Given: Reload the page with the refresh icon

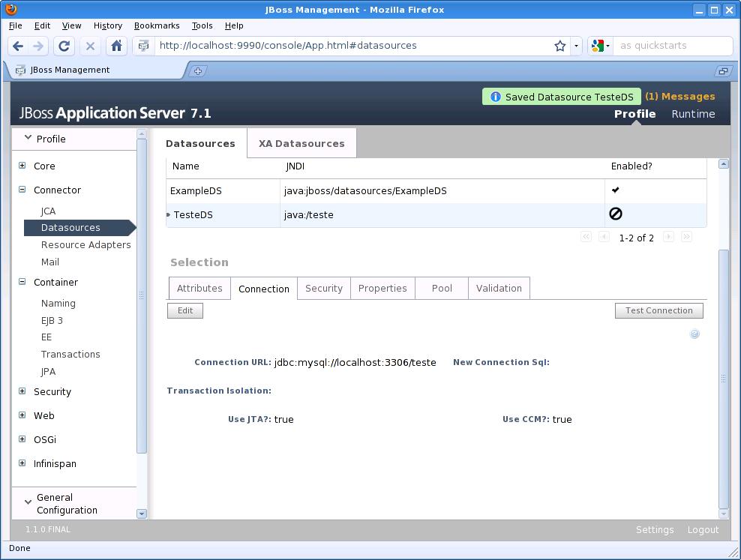Looking at the screenshot, I should [x=64, y=46].
